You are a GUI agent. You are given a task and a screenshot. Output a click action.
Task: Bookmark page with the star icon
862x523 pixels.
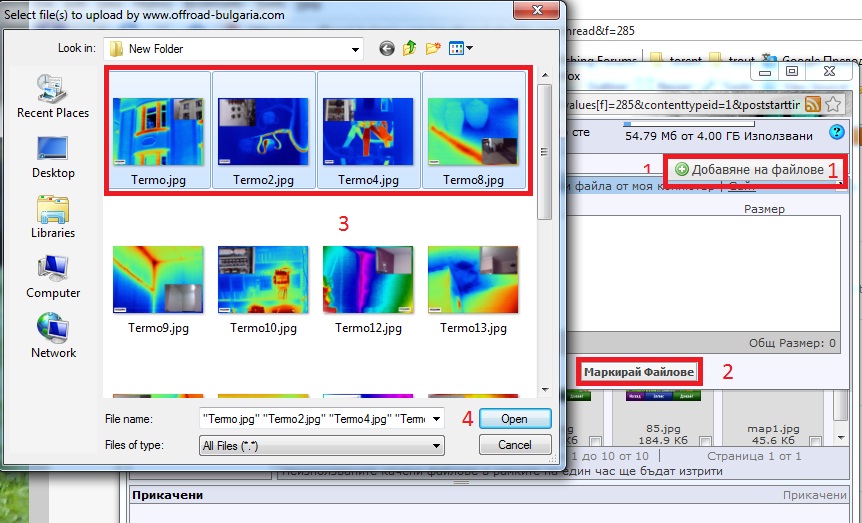(833, 104)
